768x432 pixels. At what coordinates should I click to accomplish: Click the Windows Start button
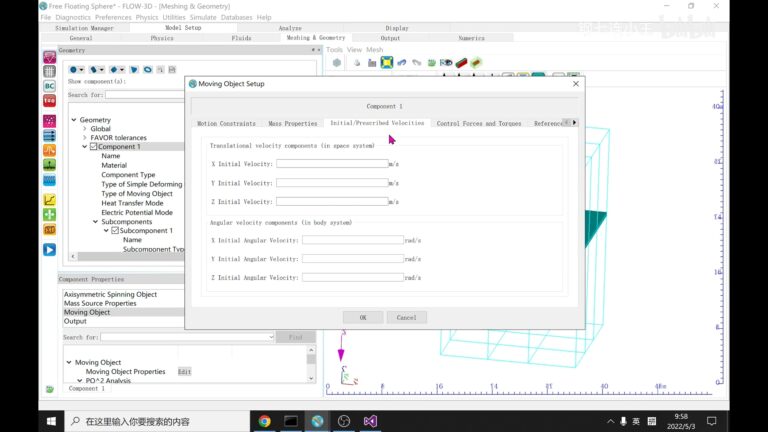[51, 421]
